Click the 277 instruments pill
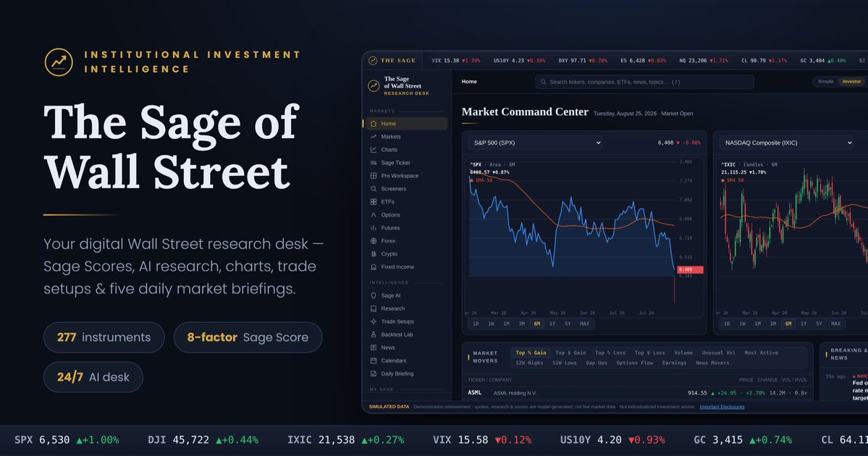Viewport: 868px width, 456px height. click(x=104, y=337)
